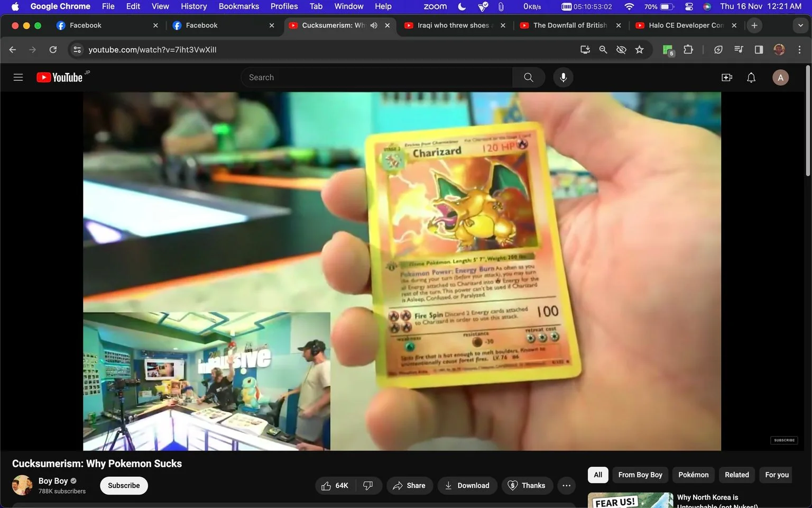
Task: Click the YouTube Search input field
Action: [x=377, y=77]
